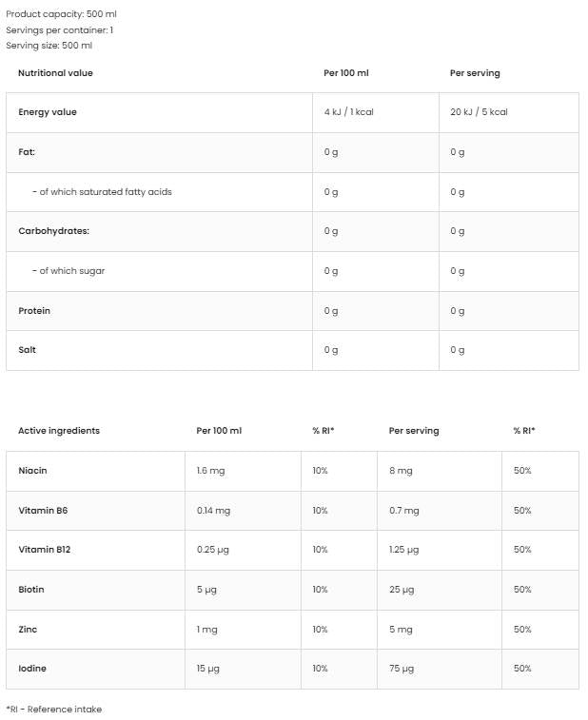The height and width of the screenshot is (720, 588).
Task: Click the '1.25 µg' per serving value
Action: tap(404, 550)
